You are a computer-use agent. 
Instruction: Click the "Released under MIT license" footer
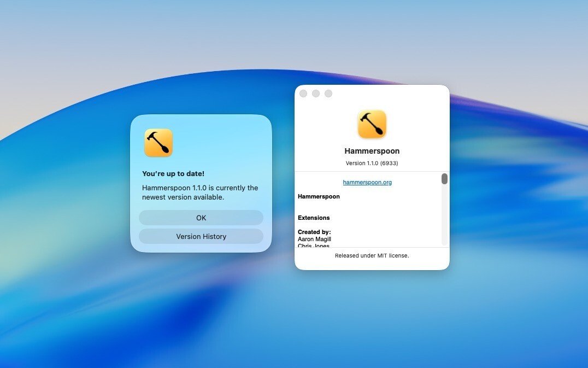pyautogui.click(x=372, y=255)
